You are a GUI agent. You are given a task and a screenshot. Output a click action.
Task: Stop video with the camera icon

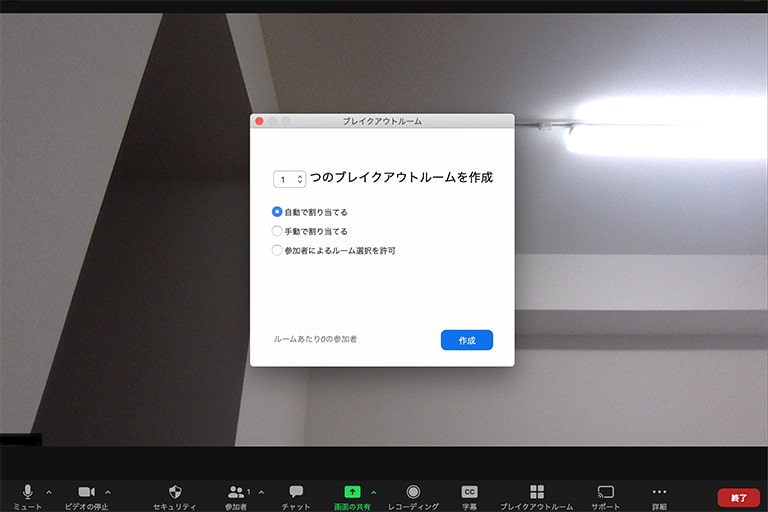(87, 496)
